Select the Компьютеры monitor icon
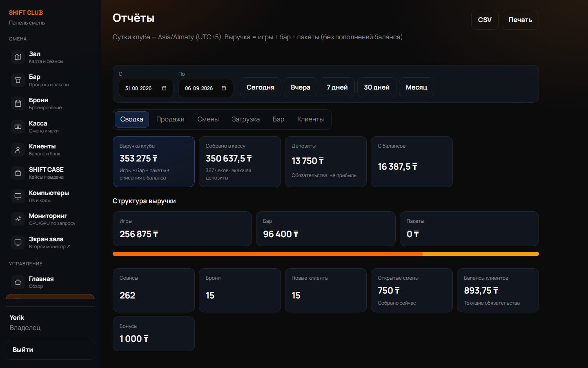This screenshot has width=588, height=368. click(x=18, y=196)
